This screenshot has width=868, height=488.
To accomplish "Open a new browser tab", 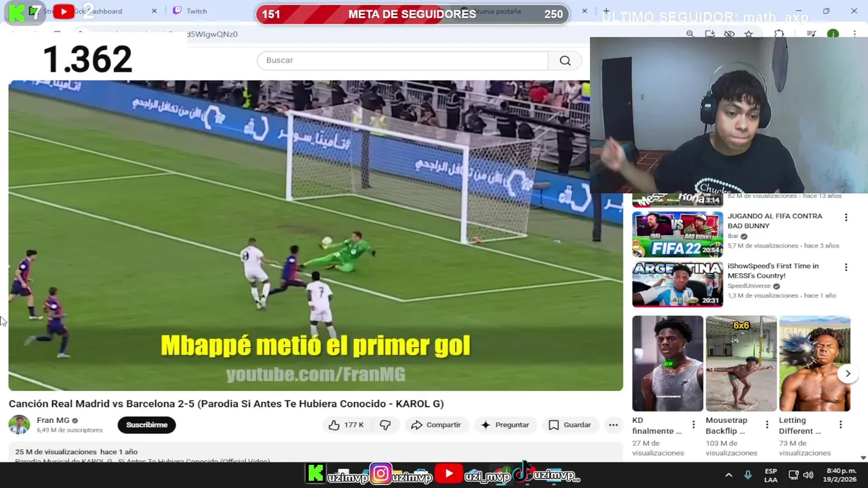I will [606, 11].
